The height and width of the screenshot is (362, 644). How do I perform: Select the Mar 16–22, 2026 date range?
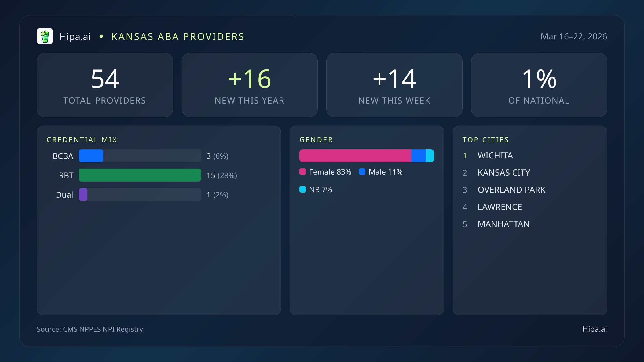pyautogui.click(x=574, y=36)
